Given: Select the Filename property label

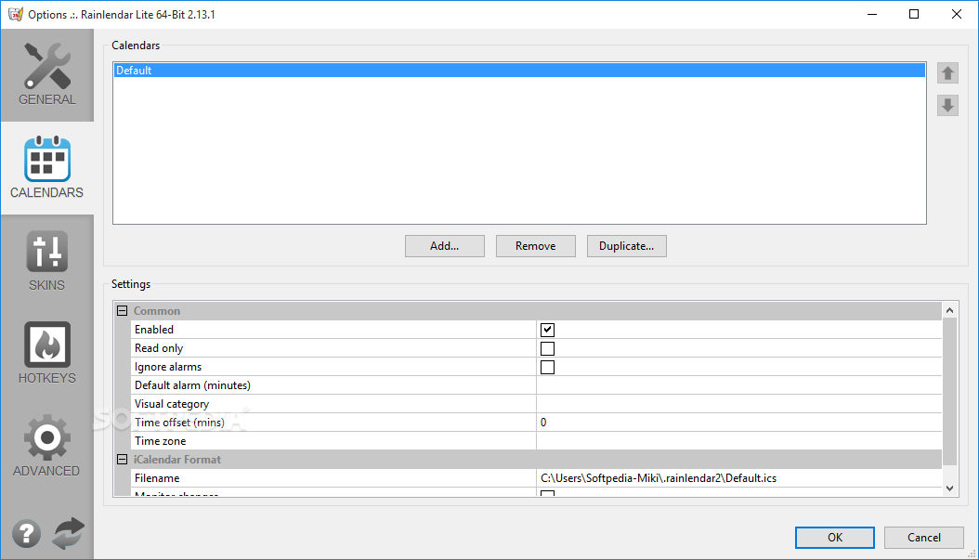Looking at the screenshot, I should coord(157,478).
